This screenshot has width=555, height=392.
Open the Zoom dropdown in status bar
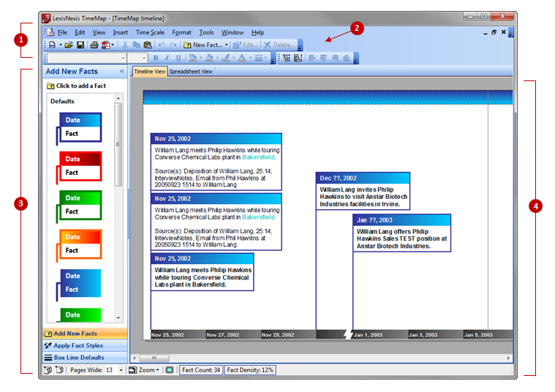144,370
